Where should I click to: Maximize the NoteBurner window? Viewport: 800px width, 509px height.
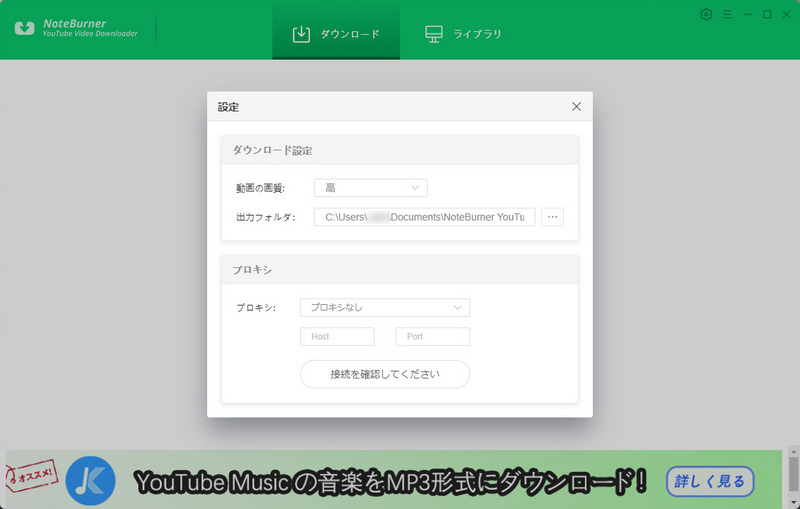(767, 14)
